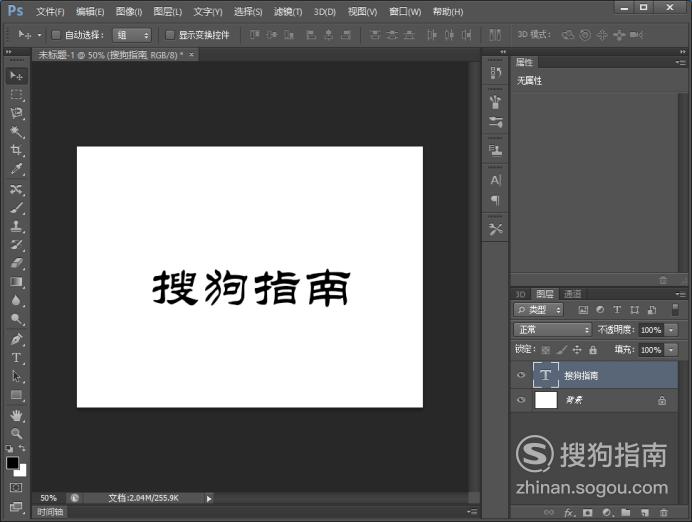
Task: Delete layer trash icon in Layers panel
Action: coord(663,512)
